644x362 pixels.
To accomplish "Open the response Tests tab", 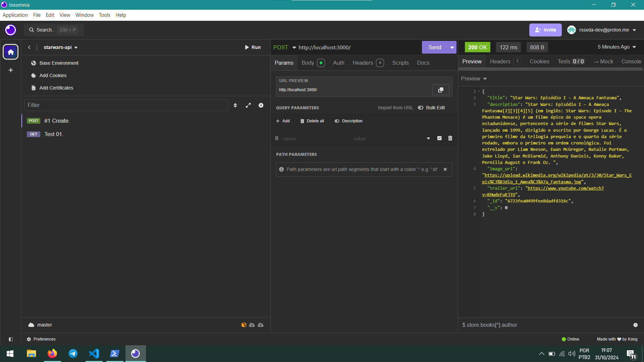I will (x=571, y=61).
